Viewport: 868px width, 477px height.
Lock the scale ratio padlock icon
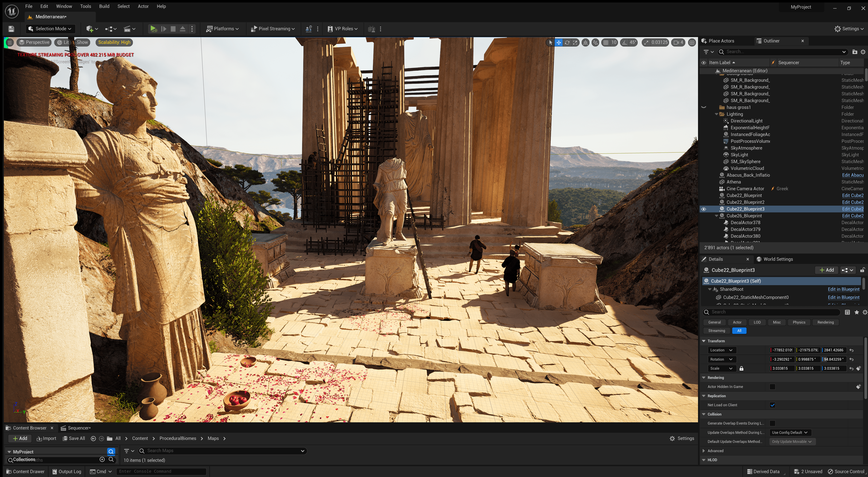coord(741,369)
